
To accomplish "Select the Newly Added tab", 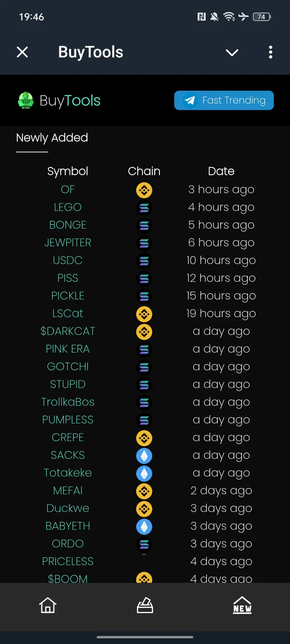I will click(x=52, y=138).
